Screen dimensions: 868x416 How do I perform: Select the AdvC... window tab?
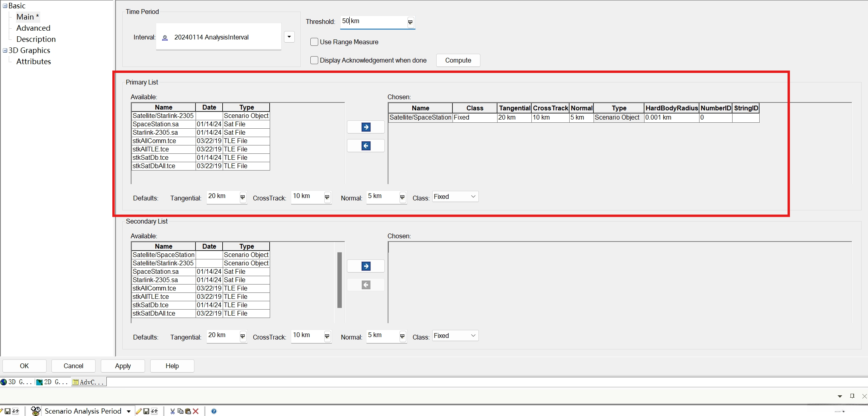[88, 382]
